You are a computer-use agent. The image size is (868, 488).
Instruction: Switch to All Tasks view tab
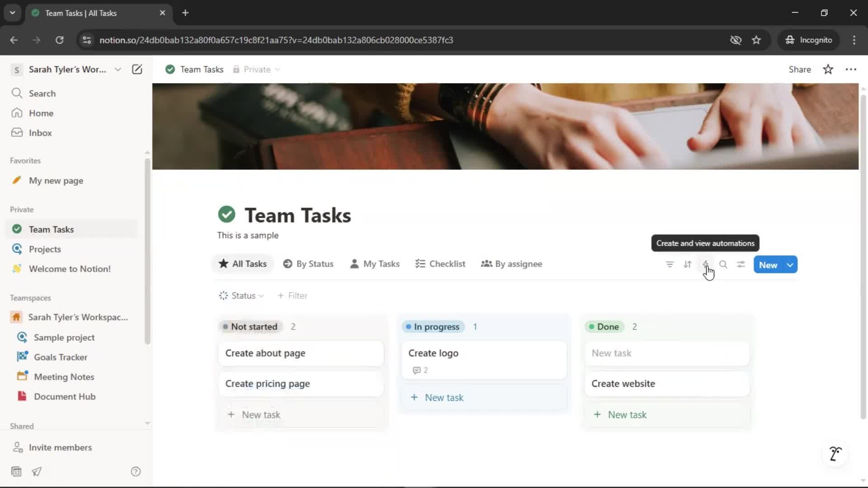[243, 264]
